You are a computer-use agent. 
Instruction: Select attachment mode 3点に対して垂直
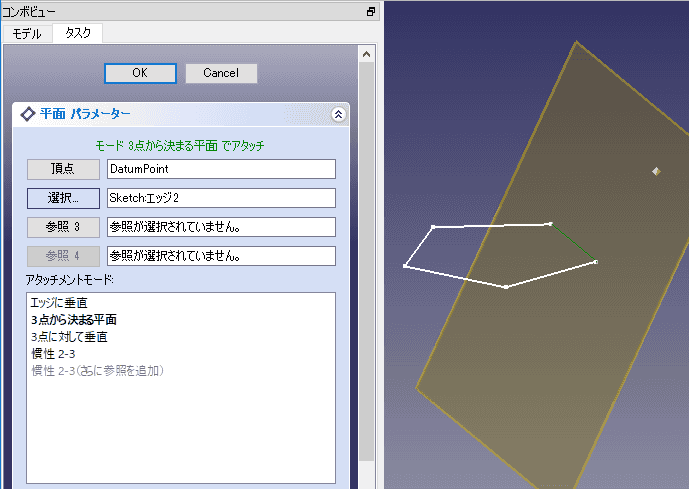[x=69, y=337]
